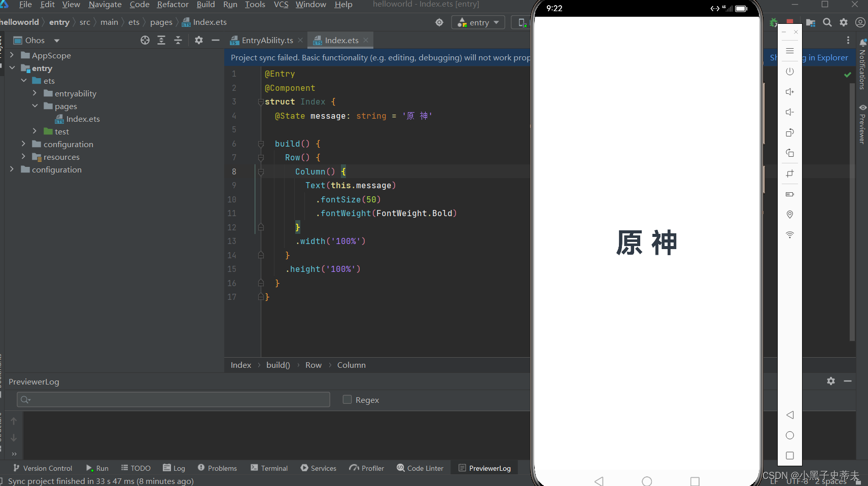The image size is (868, 486).
Task: Open the Previewer side panel
Action: click(862, 124)
